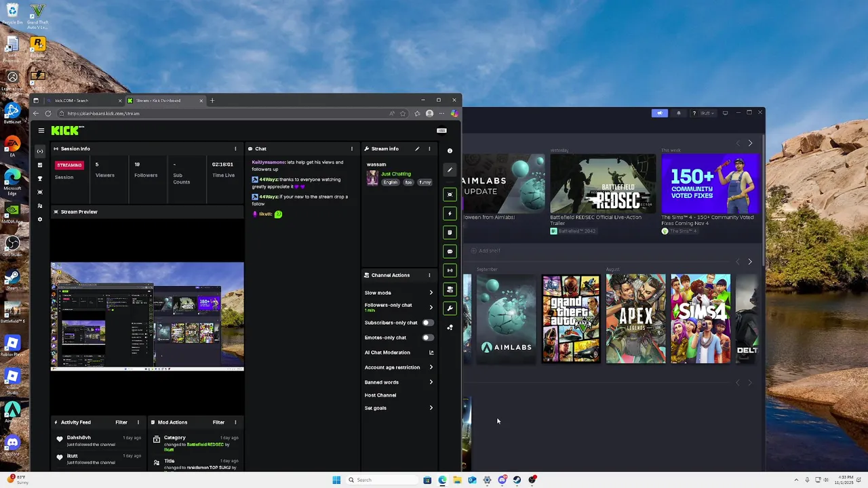Open a new browser tab
Viewport: 868px width, 488px height.
(x=212, y=100)
